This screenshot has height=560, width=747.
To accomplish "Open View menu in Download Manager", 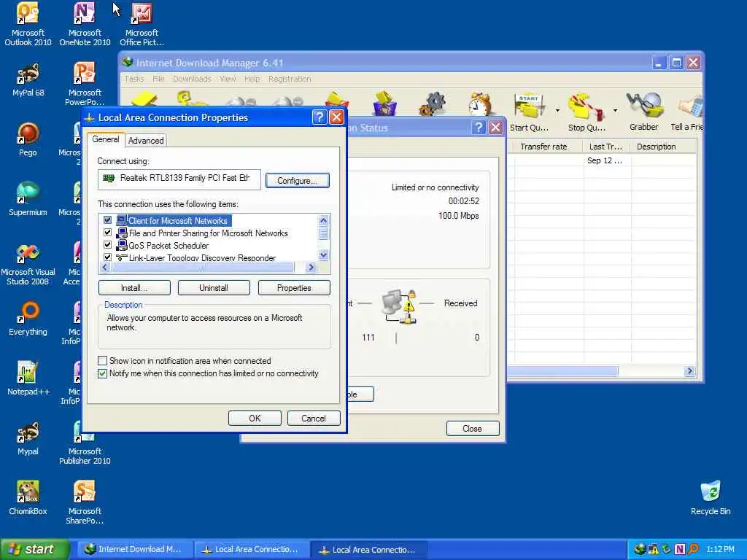I will 228,79.
